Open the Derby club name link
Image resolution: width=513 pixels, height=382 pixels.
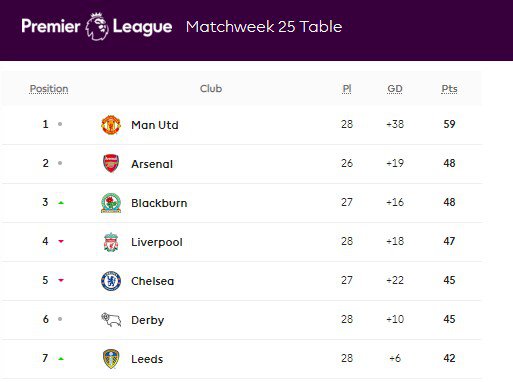[148, 320]
